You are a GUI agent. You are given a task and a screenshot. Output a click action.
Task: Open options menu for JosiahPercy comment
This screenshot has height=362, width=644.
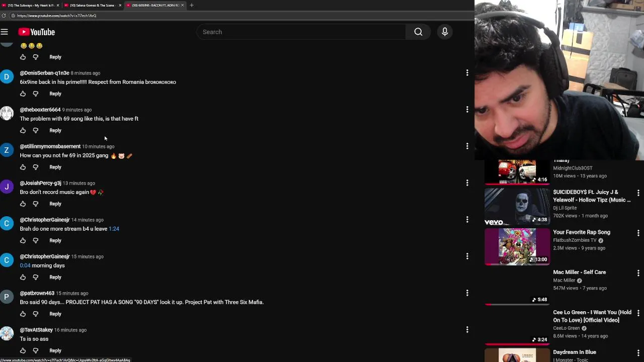pyautogui.click(x=467, y=183)
